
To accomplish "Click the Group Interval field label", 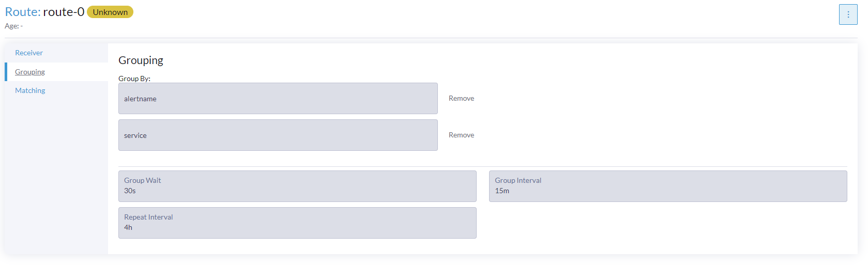I will pyautogui.click(x=518, y=180).
